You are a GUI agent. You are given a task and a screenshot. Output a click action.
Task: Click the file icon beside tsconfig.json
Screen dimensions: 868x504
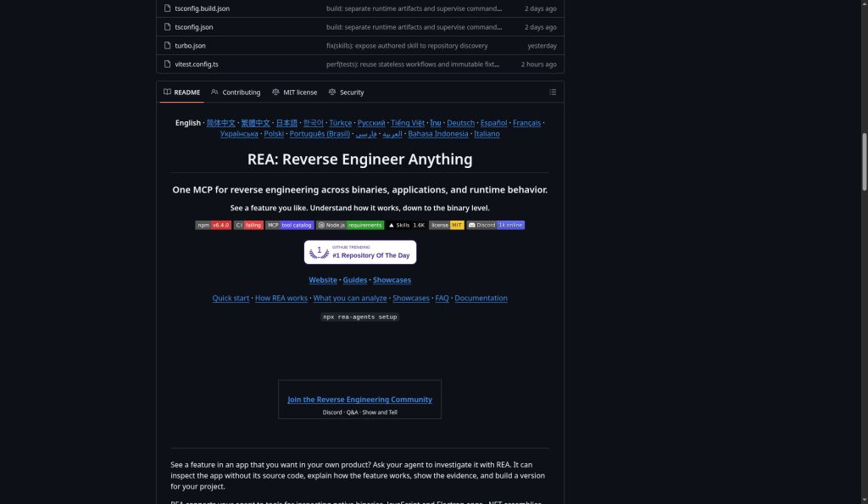(167, 26)
